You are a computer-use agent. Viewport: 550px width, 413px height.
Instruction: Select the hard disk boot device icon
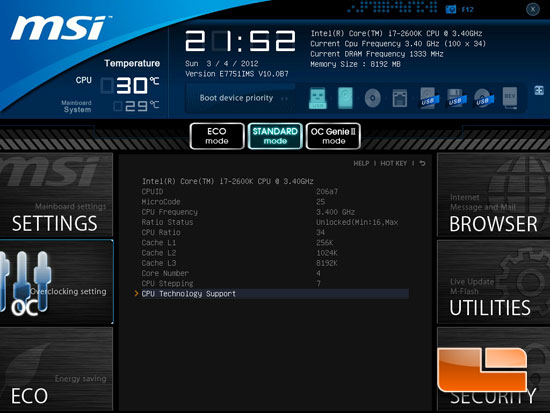coord(345,98)
